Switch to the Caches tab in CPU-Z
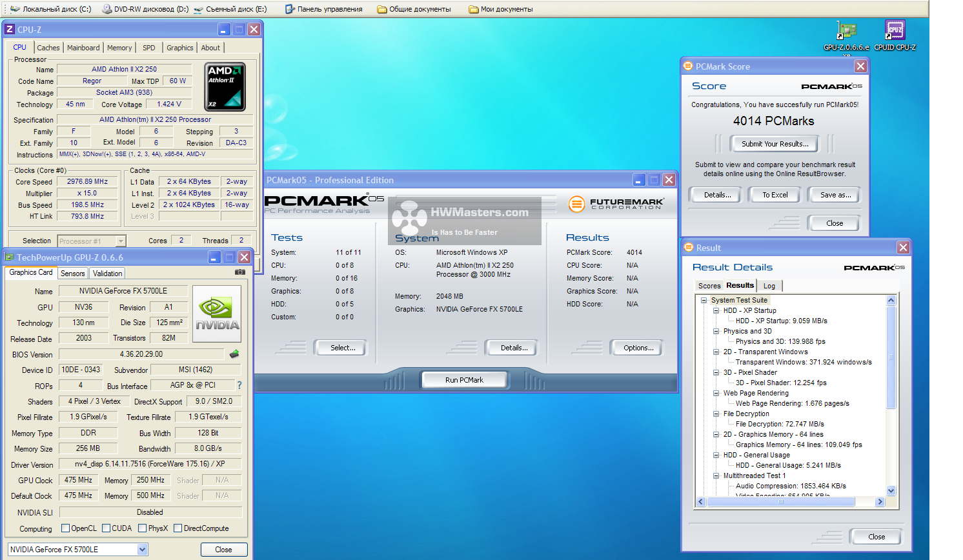 [x=48, y=48]
